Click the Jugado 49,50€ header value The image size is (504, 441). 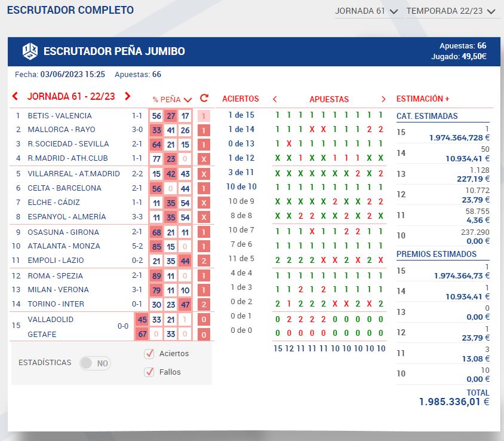[x=459, y=57]
